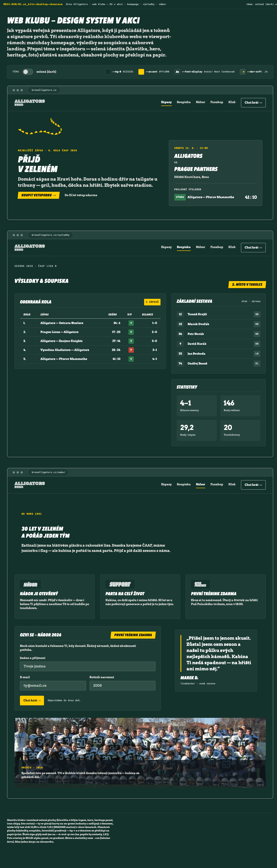Click jersey number 84 for Petr Novák
Viewport: 277px width, 868px height.
pos(180,334)
